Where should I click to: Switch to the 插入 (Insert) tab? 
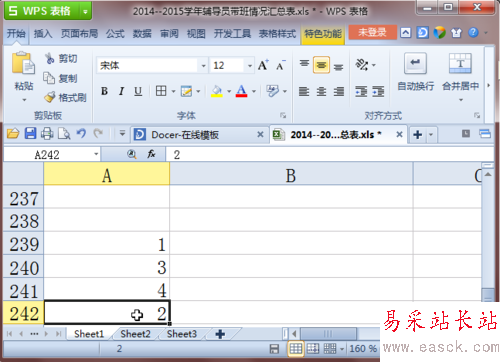(43, 33)
